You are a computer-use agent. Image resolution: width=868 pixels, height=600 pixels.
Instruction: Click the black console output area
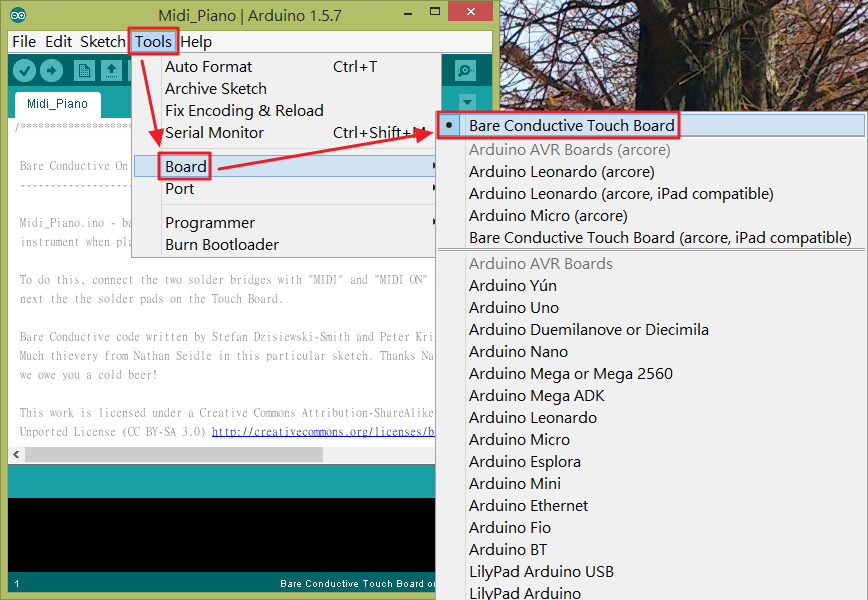[x=221, y=535]
